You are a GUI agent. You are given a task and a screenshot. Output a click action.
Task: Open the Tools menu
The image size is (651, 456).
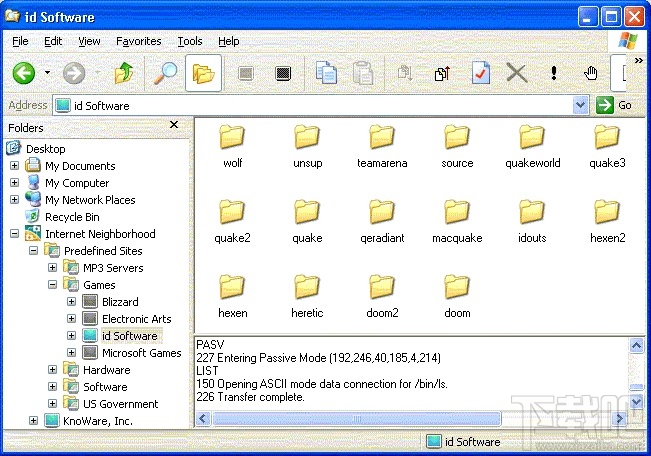190,41
